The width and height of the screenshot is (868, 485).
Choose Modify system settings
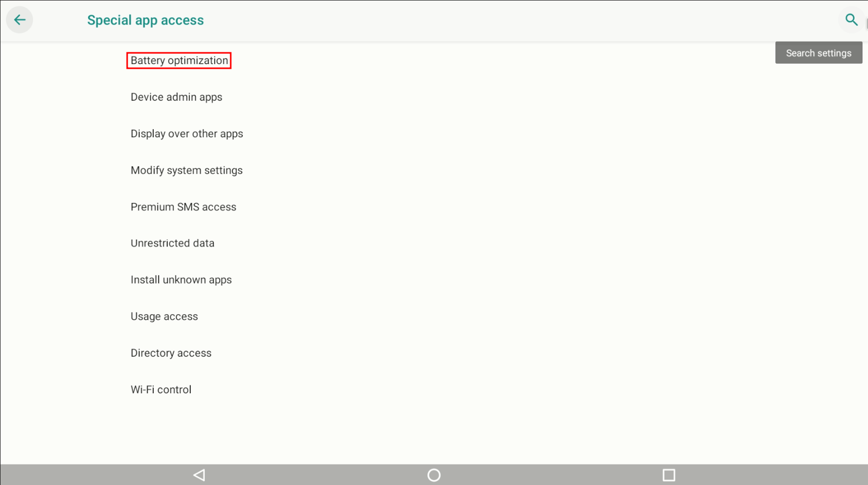click(x=186, y=170)
